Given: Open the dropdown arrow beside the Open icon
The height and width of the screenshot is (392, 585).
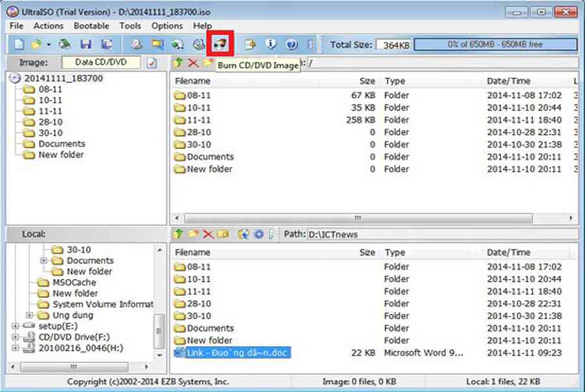Looking at the screenshot, I should click(x=49, y=44).
